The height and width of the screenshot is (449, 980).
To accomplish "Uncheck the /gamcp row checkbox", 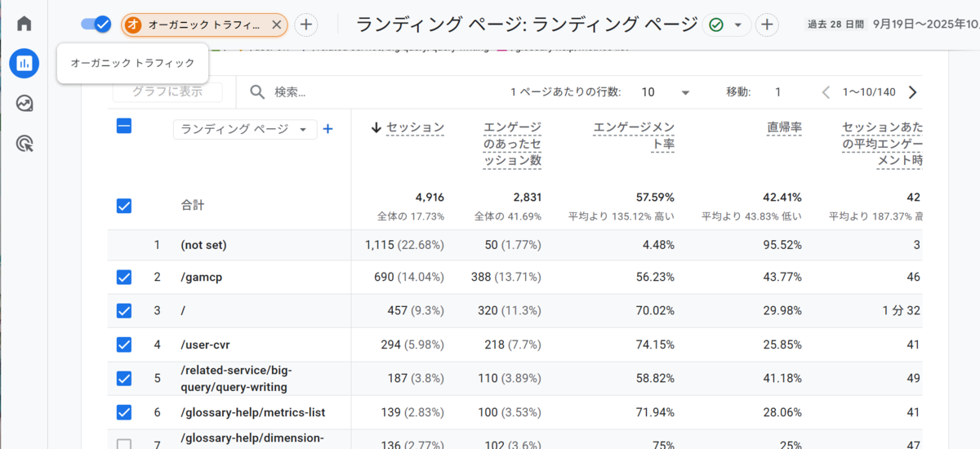I will point(124,278).
